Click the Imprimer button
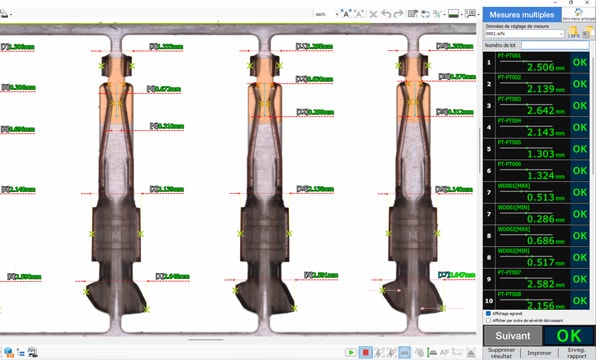The width and height of the screenshot is (596, 360). coord(539,353)
